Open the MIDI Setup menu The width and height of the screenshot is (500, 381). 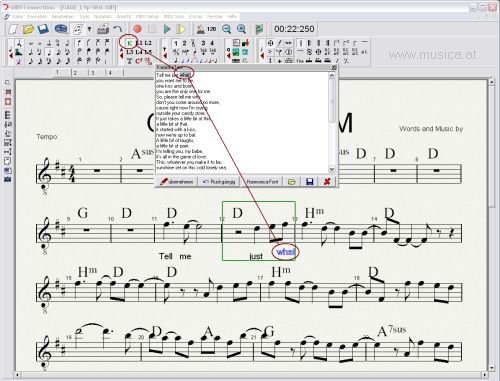pos(147,16)
